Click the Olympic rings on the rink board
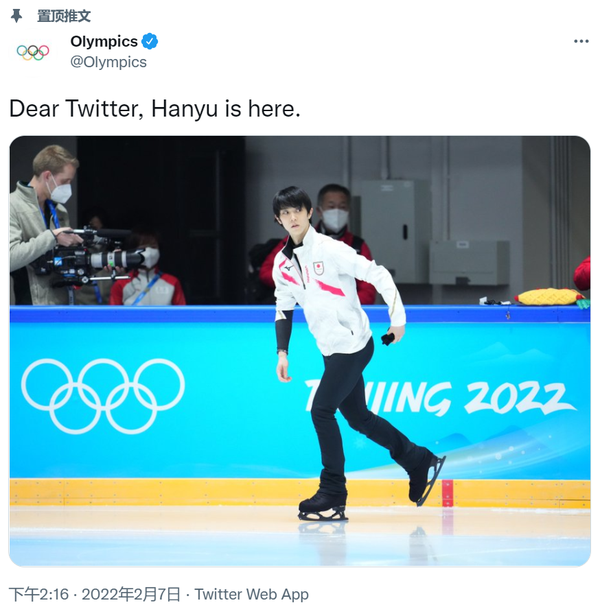Viewport: 600px width, 616px height. pyautogui.click(x=103, y=395)
